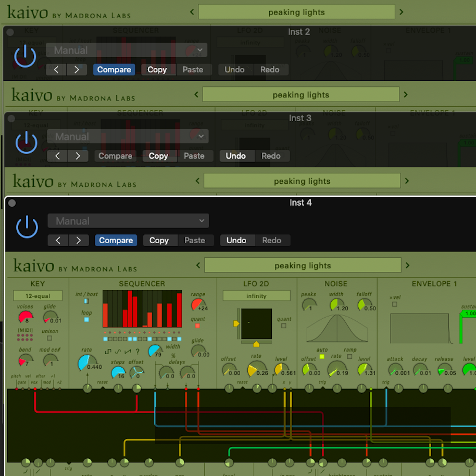Click the KEY voices knob
The height and width of the screenshot is (476, 476).
[x=26, y=317]
